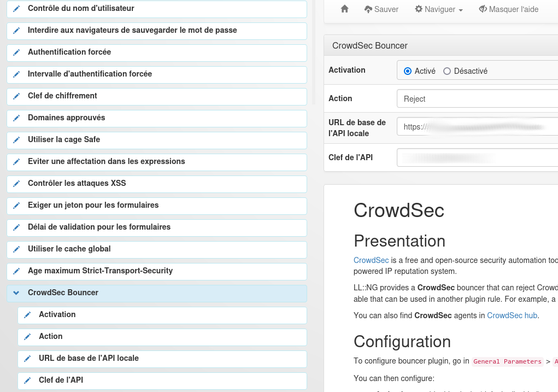Click pencil icon beside Authentification forcée
The width and height of the screenshot is (558, 392).
coord(16,52)
